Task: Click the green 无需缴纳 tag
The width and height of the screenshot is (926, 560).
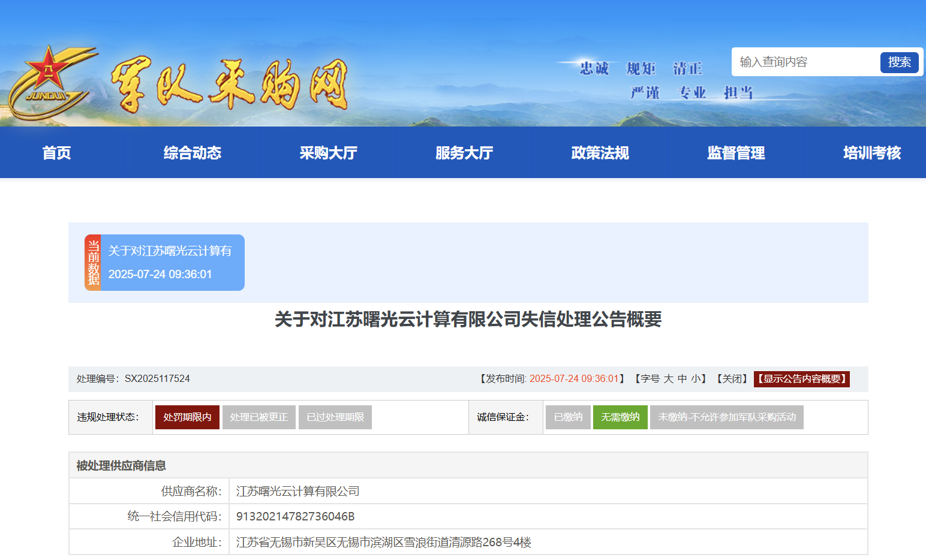Action: (620, 417)
